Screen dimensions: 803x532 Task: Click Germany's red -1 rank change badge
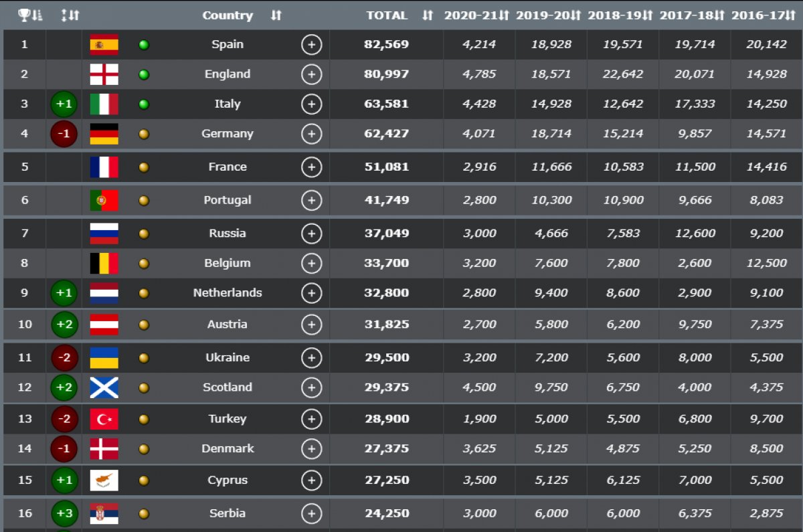point(64,134)
